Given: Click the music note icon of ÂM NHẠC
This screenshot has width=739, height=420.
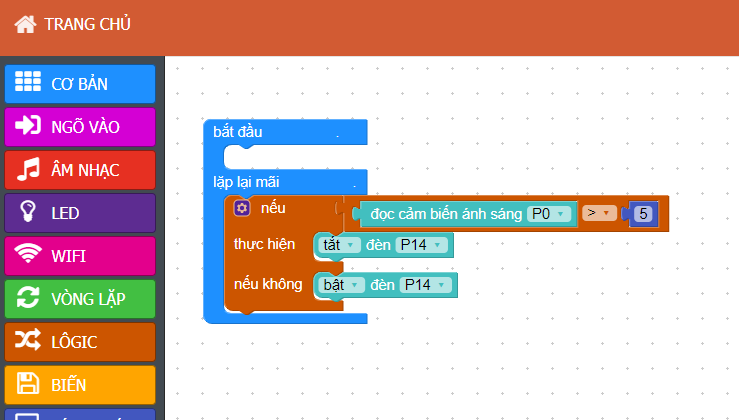Looking at the screenshot, I should point(28,169).
